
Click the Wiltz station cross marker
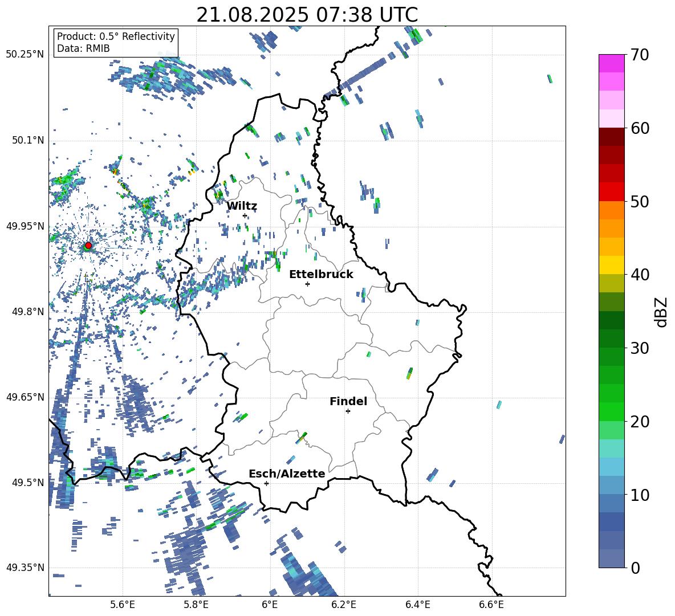pos(245,215)
